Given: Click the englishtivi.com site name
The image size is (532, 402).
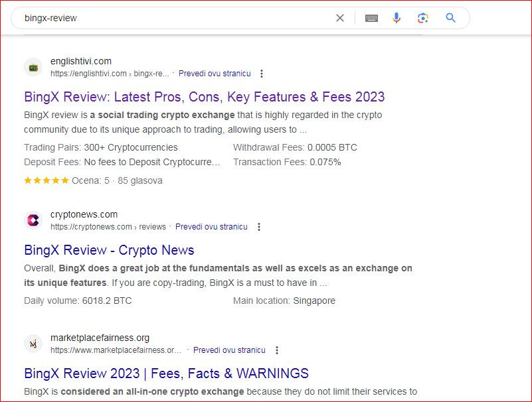Looking at the screenshot, I should [x=81, y=61].
